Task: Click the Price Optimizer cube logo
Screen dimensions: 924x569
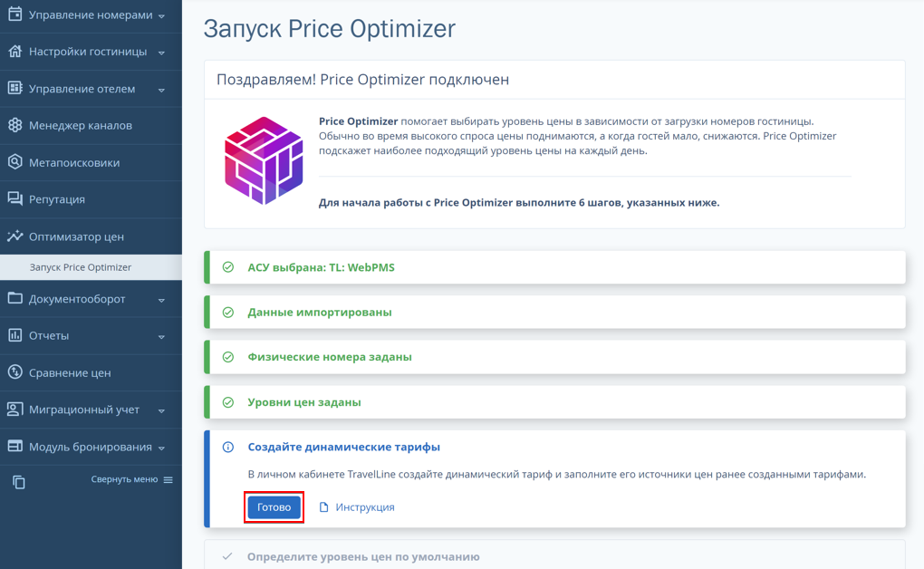Action: 264,160
